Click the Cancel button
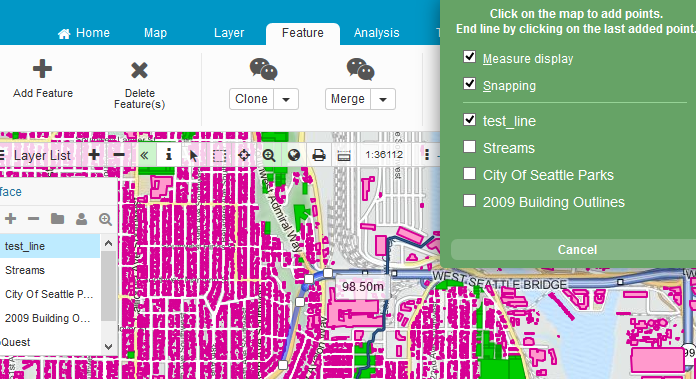The image size is (696, 379). click(577, 250)
